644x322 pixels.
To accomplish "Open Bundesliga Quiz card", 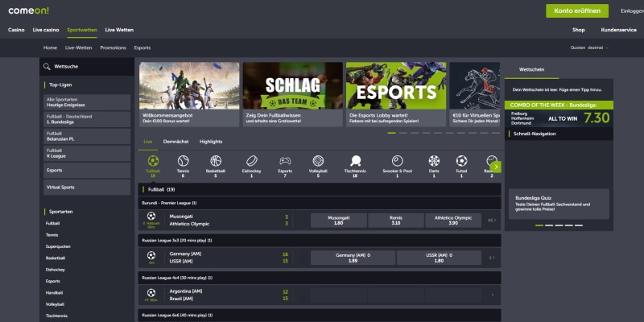I will (559, 204).
